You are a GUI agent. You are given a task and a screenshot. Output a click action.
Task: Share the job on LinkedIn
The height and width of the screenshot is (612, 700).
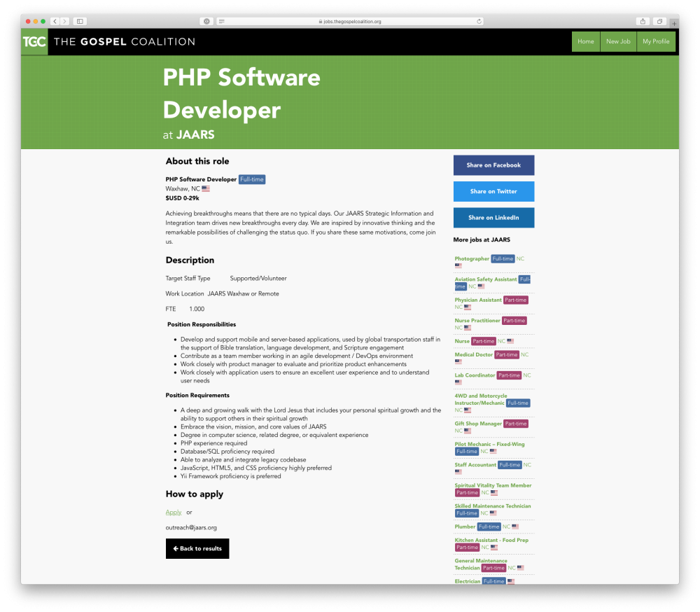(493, 217)
